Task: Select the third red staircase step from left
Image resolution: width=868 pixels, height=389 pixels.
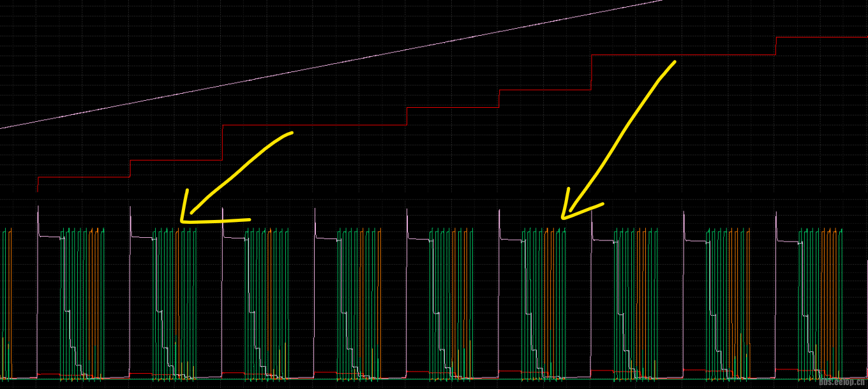Action: click(313, 126)
